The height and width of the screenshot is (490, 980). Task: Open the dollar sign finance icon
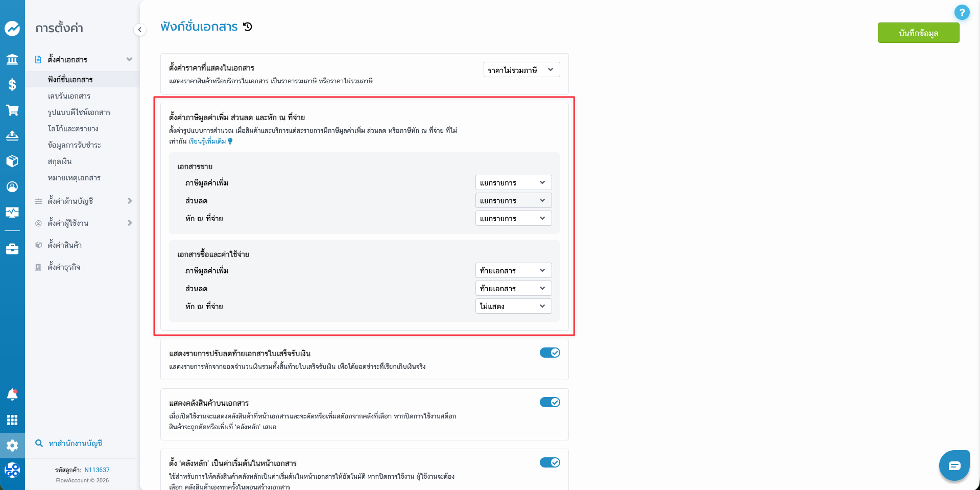tap(12, 85)
